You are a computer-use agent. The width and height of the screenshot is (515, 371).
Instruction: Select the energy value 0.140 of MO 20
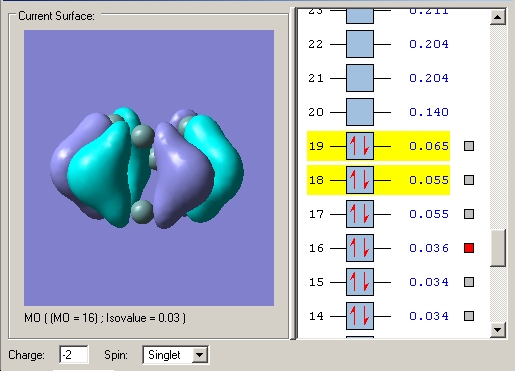point(429,112)
